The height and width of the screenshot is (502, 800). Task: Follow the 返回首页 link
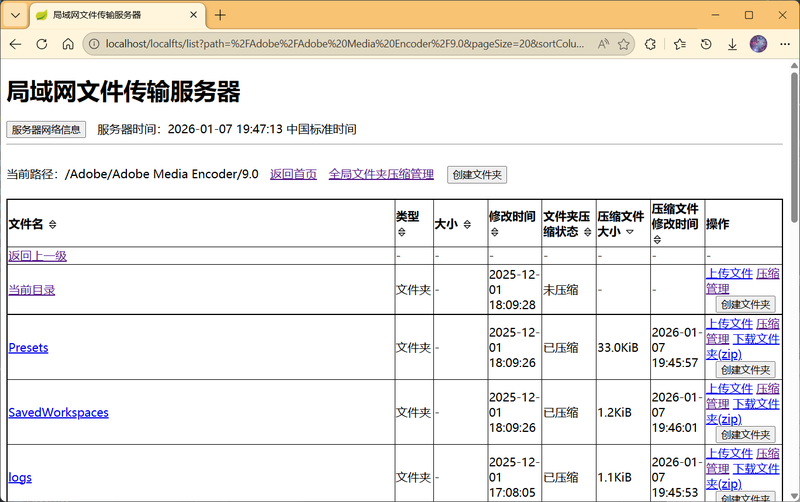point(293,174)
